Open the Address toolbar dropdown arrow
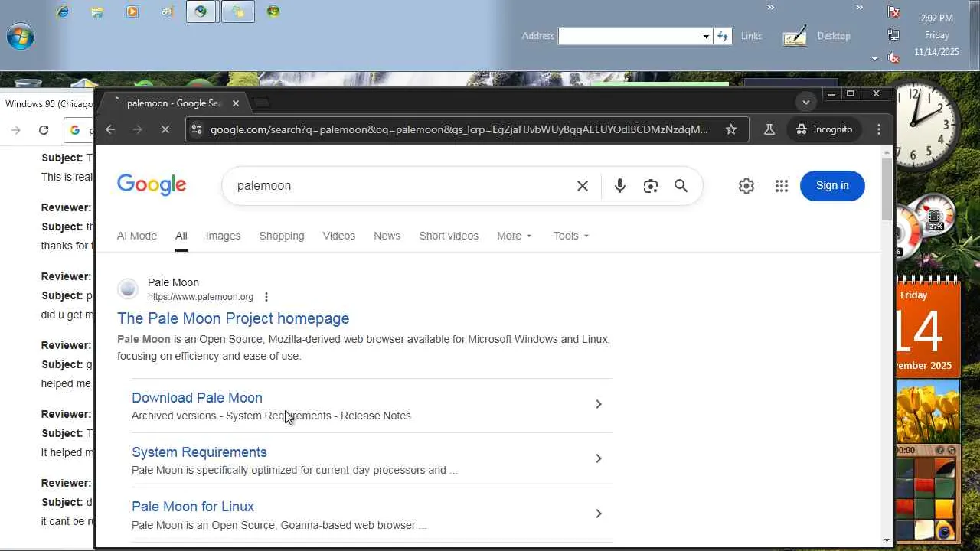The width and height of the screenshot is (980, 551). pos(706,36)
